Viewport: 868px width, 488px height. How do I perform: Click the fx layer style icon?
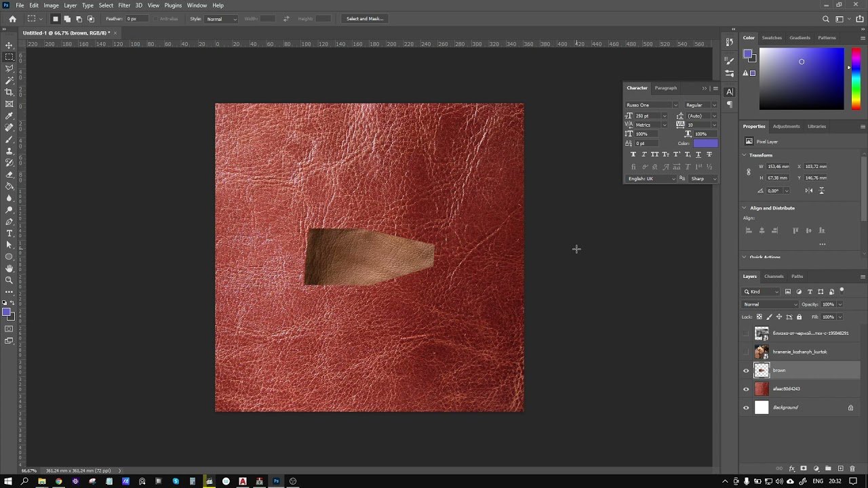pyautogui.click(x=791, y=468)
